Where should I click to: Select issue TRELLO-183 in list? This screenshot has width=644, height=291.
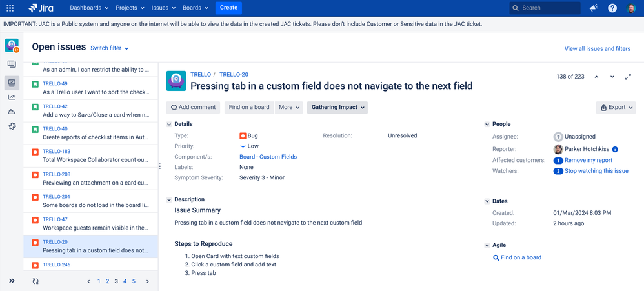(x=91, y=156)
